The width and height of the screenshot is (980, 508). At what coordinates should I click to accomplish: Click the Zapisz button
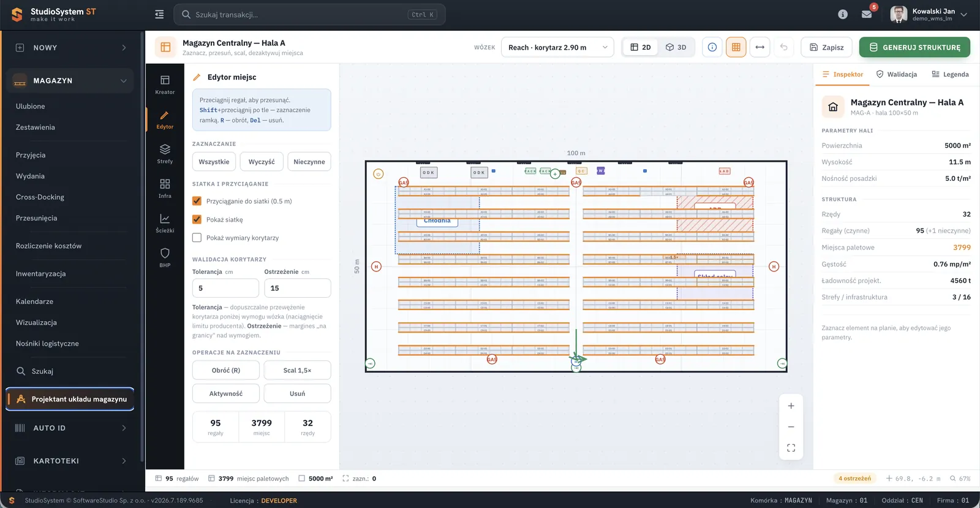pos(827,47)
